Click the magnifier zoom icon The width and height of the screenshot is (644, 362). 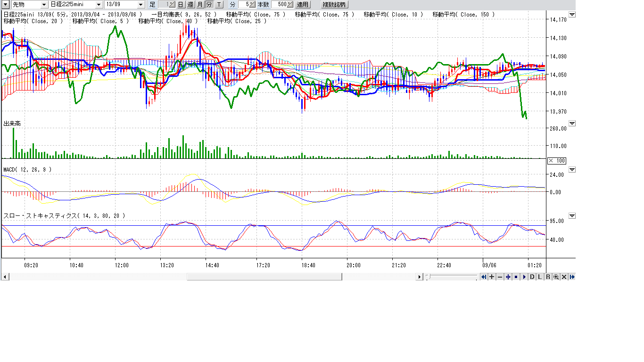(x=556, y=277)
